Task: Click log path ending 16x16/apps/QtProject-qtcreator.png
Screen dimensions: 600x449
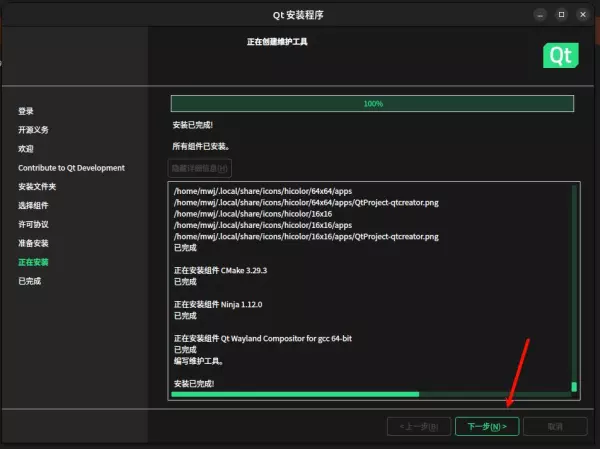Action: click(x=306, y=237)
